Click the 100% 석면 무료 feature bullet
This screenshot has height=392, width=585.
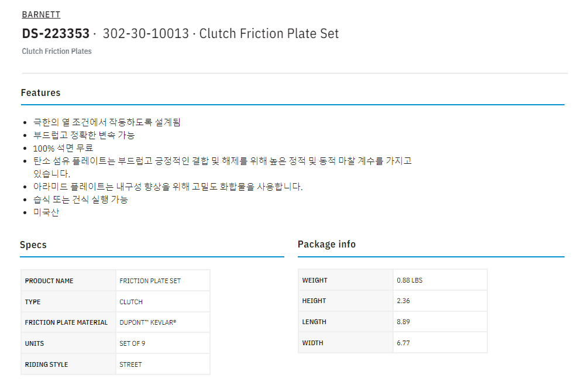pos(63,147)
